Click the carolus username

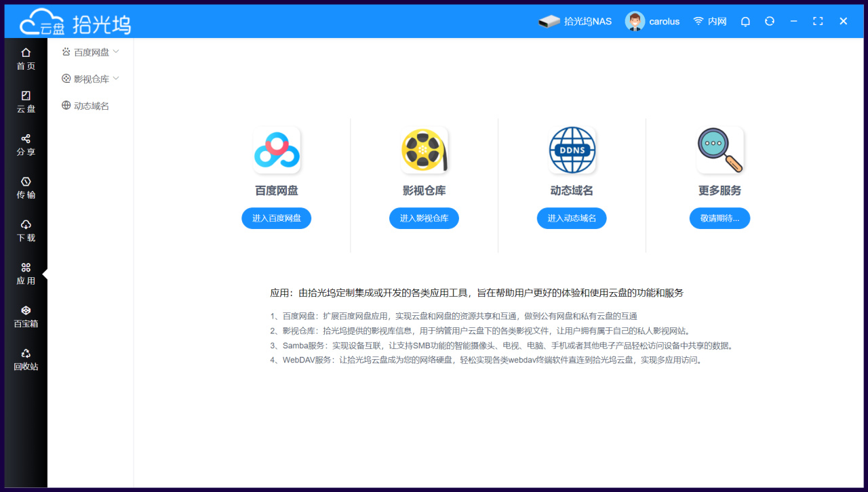coord(665,22)
